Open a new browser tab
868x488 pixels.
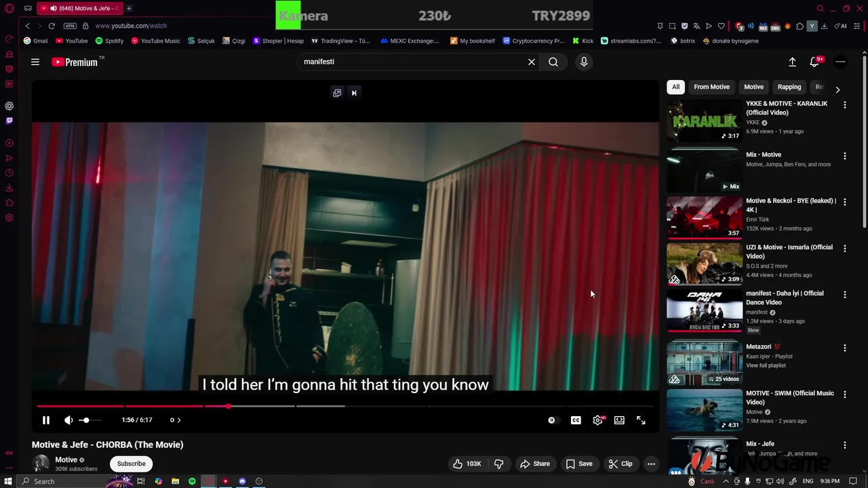coord(129,8)
